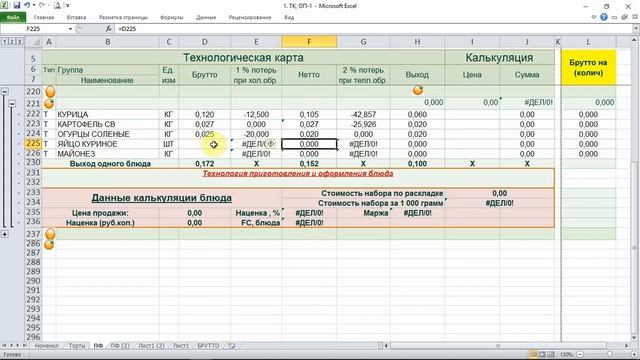Open the Формулы ribbon tab
The image size is (640, 360).
[x=171, y=18]
